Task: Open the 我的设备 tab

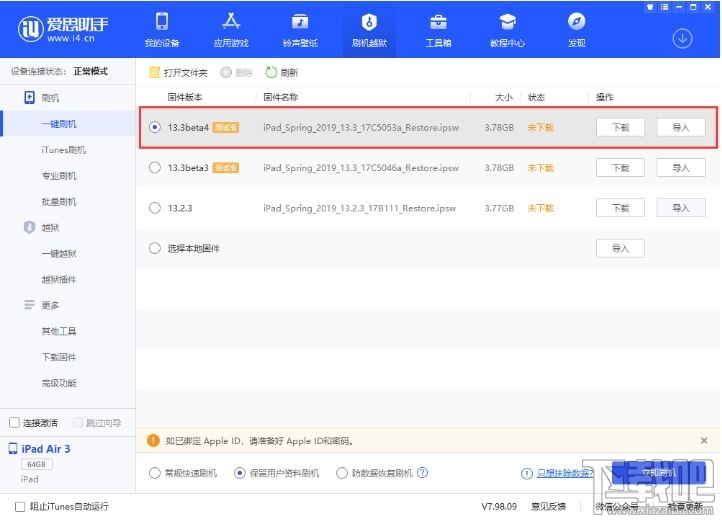Action: pos(162,29)
